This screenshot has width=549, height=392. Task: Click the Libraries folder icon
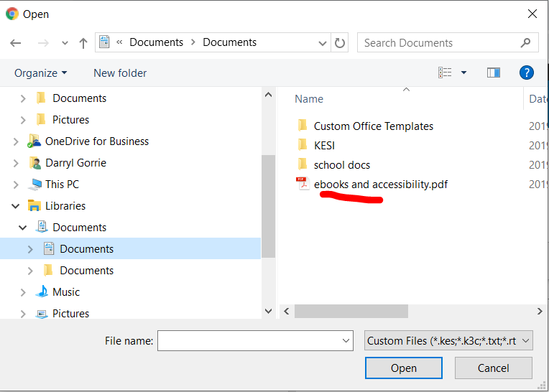(x=34, y=205)
